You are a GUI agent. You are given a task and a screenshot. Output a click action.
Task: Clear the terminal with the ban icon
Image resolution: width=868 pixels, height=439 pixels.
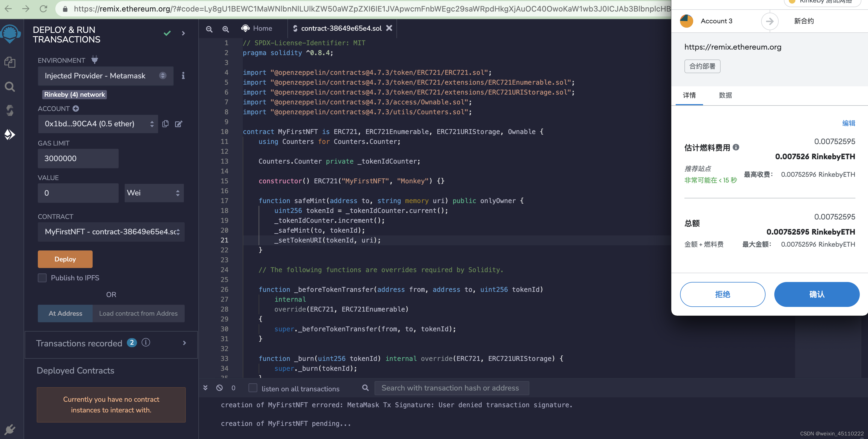[x=219, y=388]
